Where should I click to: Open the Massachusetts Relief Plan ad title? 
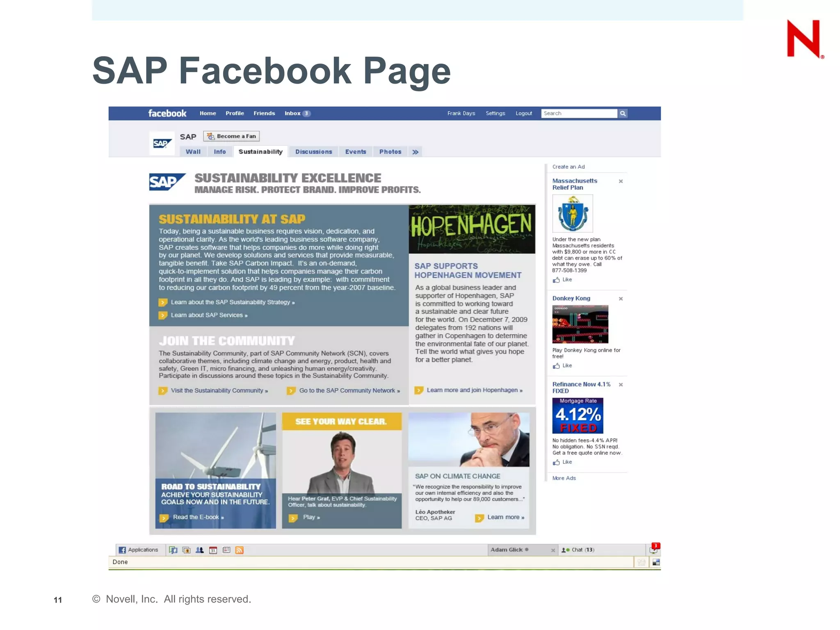point(575,184)
